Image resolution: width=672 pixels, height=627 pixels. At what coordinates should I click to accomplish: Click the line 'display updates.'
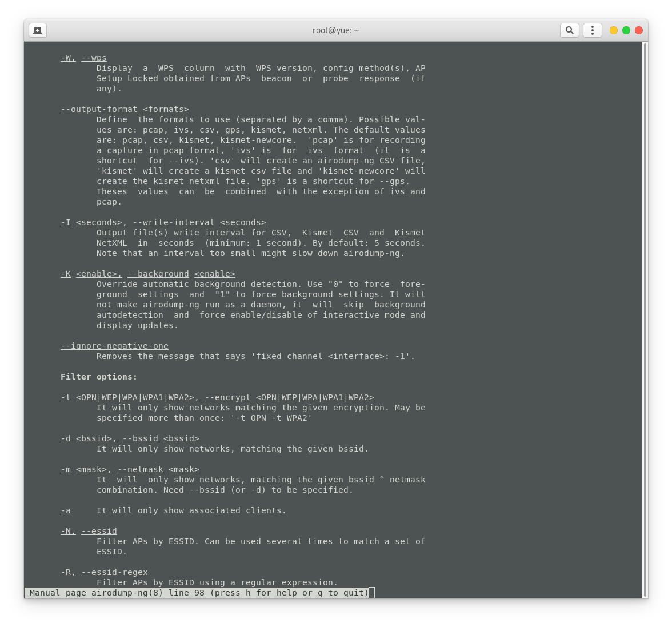(x=137, y=325)
